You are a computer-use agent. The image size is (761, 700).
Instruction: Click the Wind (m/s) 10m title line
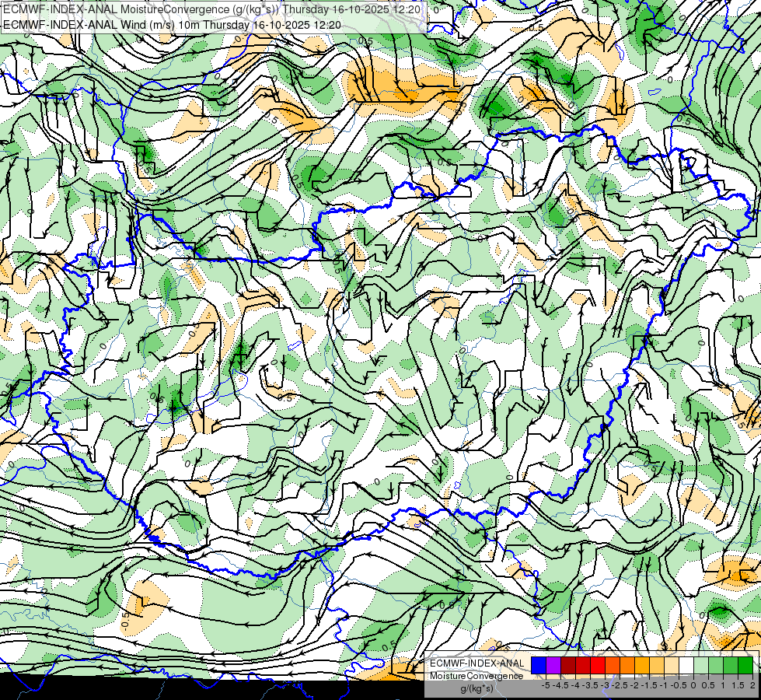(x=173, y=25)
